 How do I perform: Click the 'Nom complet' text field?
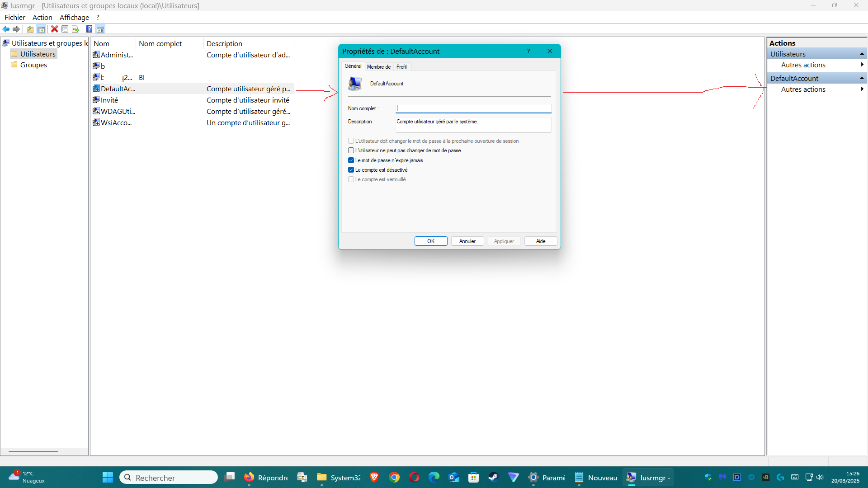point(473,108)
